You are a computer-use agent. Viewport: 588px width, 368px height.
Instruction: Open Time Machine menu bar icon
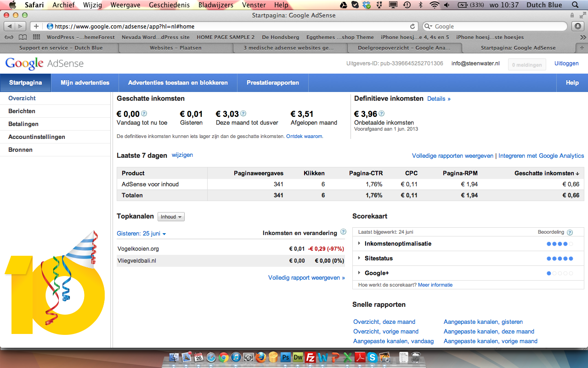407,5
